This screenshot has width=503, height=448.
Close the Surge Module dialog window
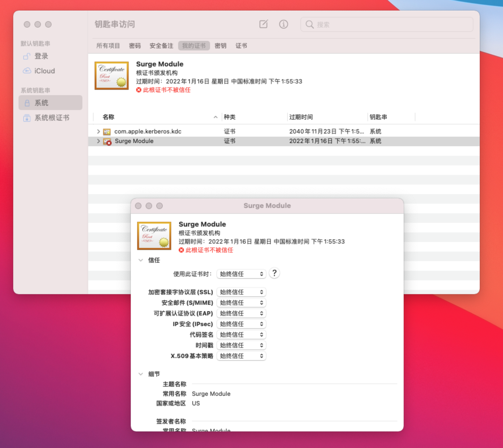tap(138, 206)
